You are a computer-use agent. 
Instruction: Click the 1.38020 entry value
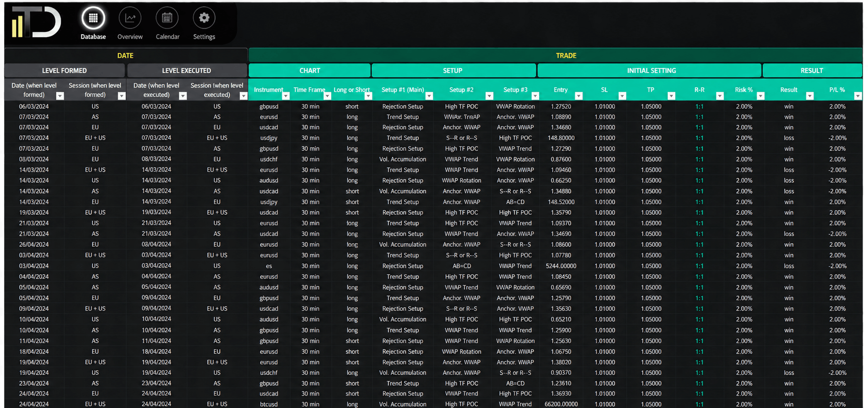[x=561, y=362]
